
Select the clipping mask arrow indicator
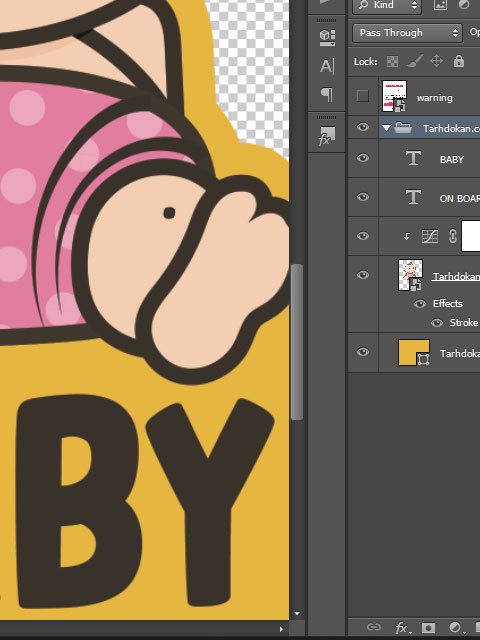click(x=407, y=236)
